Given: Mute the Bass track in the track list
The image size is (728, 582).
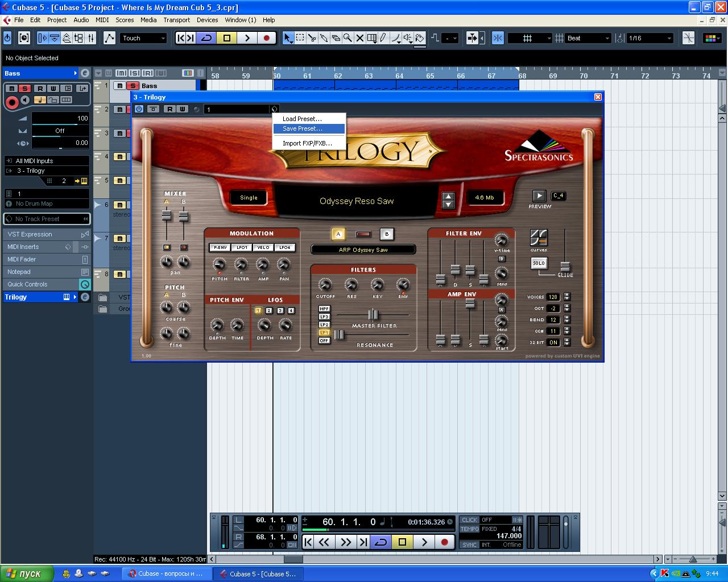Looking at the screenshot, I should 120,86.
